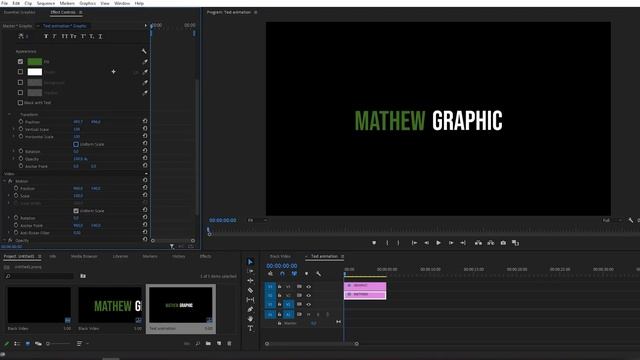Expand the Anti-flicker Filter property
This screenshot has height=360, width=640.
coord(9,233)
